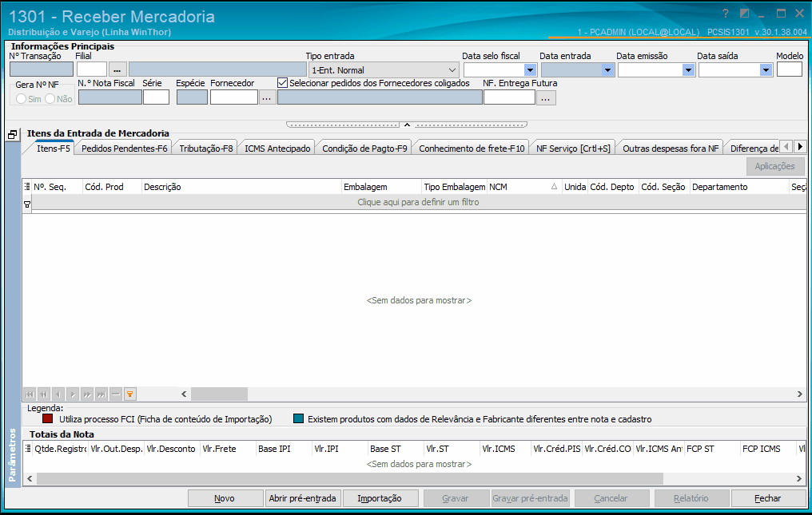Click the window layout icon beside help
This screenshot has width=812, height=515.
tap(744, 14)
